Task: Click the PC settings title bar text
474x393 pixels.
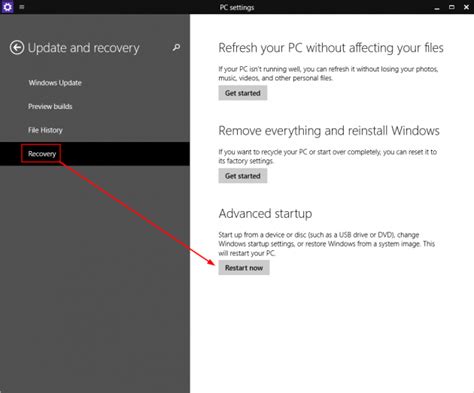Action: [x=237, y=7]
